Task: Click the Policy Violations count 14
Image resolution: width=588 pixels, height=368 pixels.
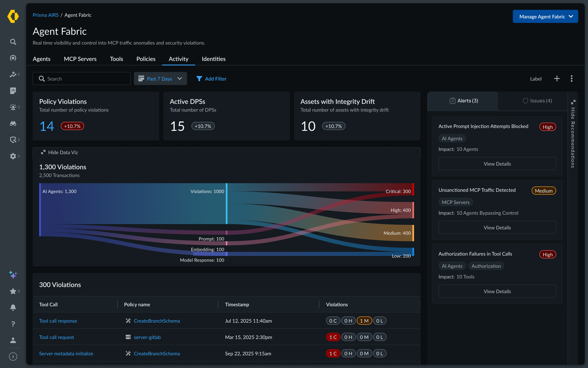Action: pos(47,126)
